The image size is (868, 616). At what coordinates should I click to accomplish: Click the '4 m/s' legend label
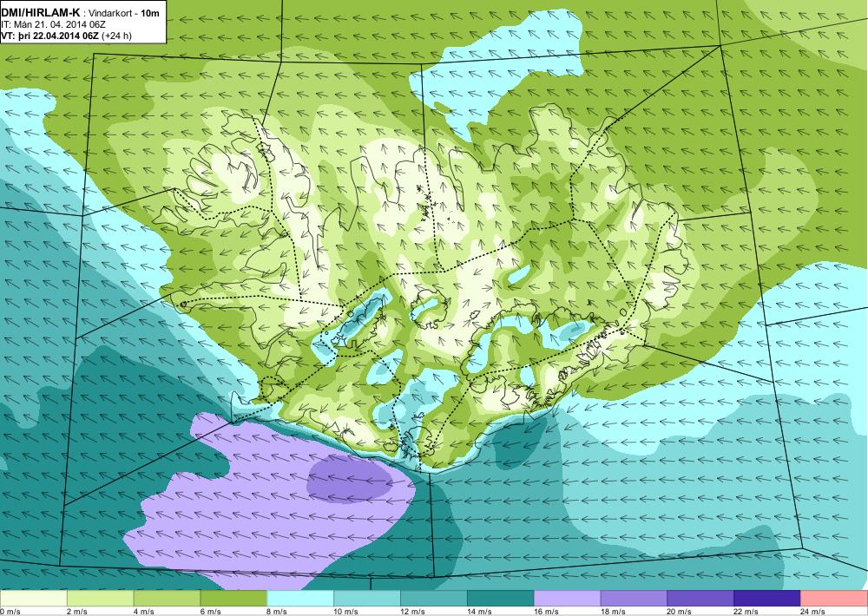144,612
